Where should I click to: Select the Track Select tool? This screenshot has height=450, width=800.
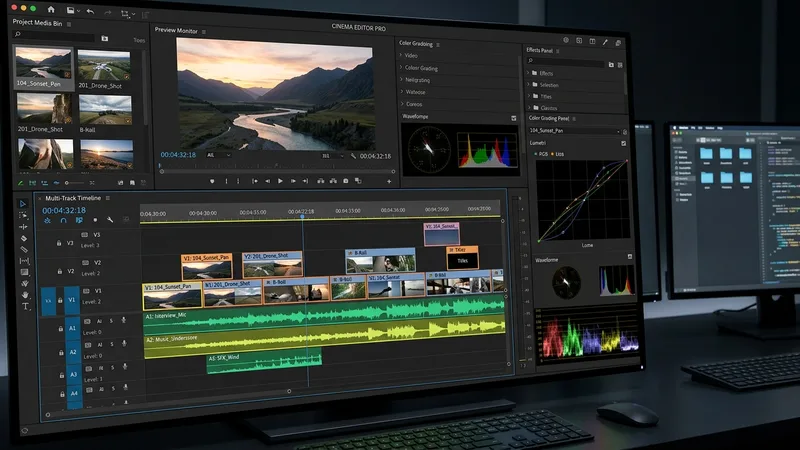[x=23, y=215]
